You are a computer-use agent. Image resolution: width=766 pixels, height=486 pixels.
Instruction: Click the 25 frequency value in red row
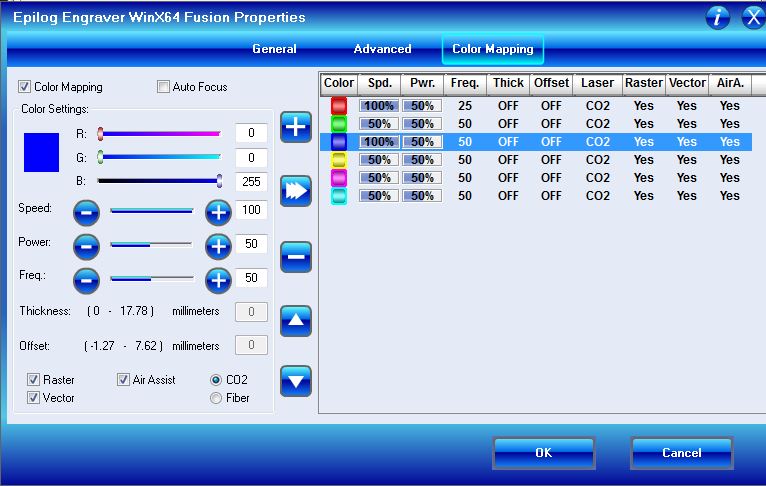(465, 106)
